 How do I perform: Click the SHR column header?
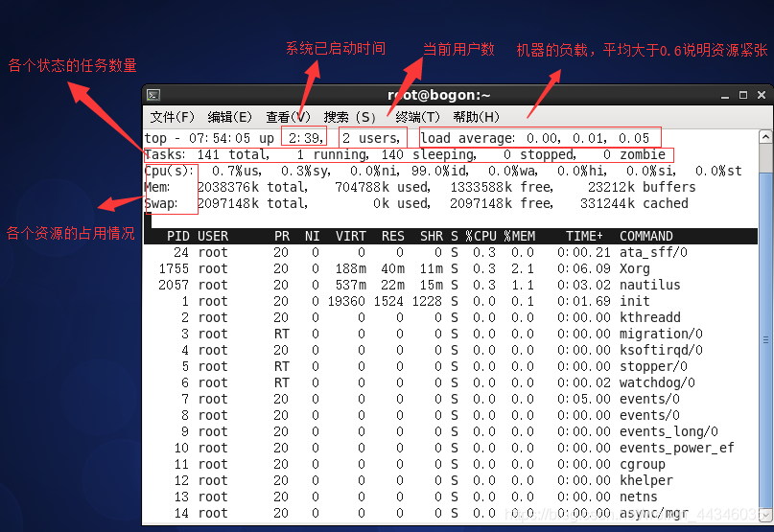click(x=432, y=236)
